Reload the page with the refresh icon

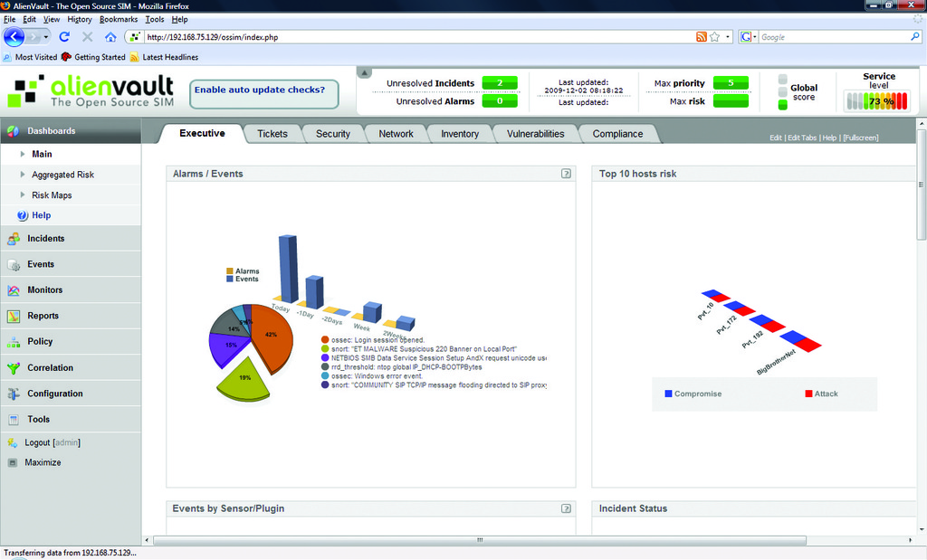click(x=64, y=37)
